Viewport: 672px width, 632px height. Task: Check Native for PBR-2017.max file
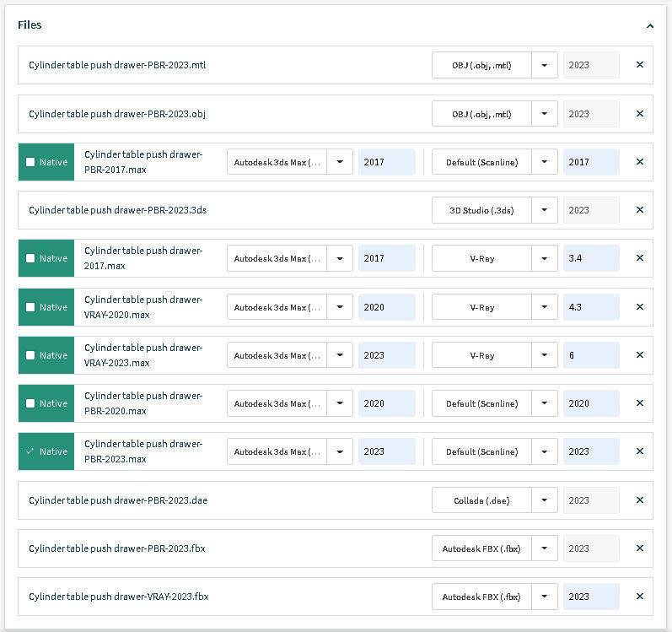pyautogui.click(x=31, y=162)
